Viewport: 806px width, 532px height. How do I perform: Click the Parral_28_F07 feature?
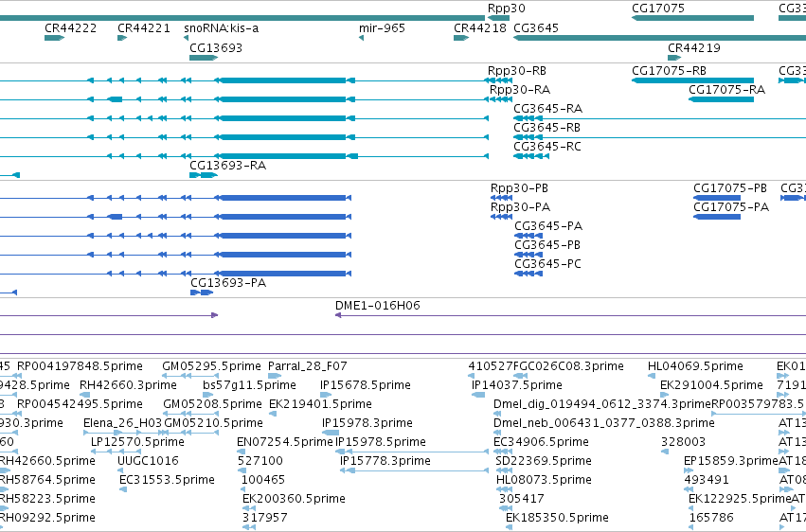[x=275, y=376]
